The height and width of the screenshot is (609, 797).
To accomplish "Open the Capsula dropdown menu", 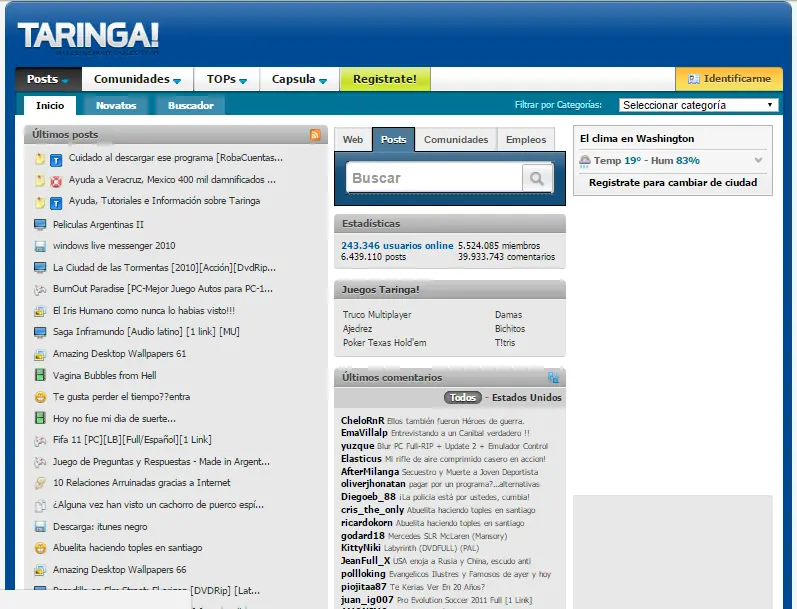I will pos(299,79).
